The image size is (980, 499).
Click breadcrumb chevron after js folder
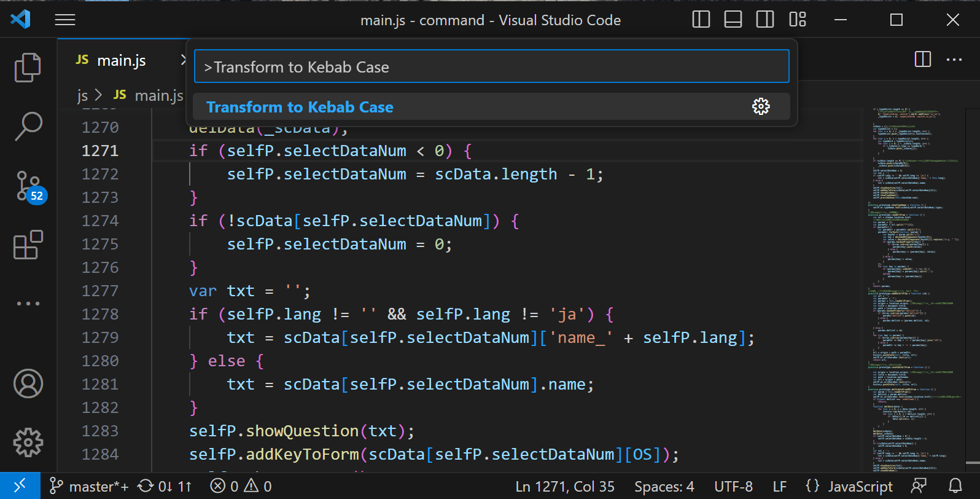pos(98,96)
